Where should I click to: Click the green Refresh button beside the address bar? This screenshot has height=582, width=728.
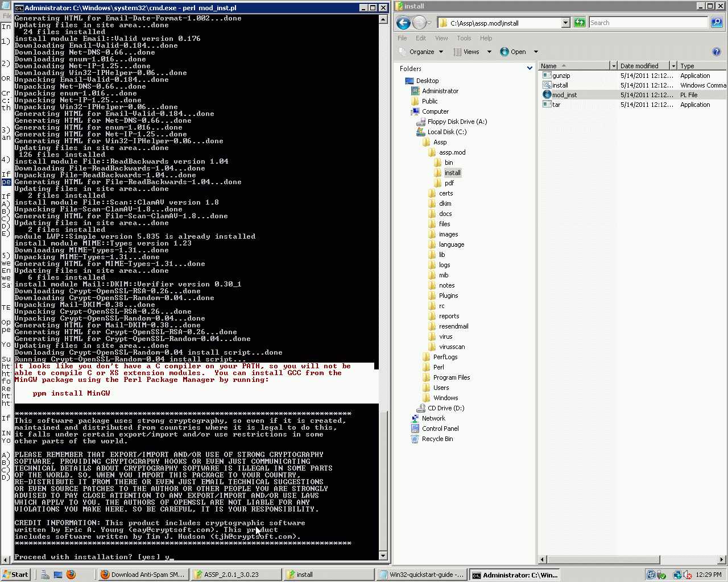580,23
